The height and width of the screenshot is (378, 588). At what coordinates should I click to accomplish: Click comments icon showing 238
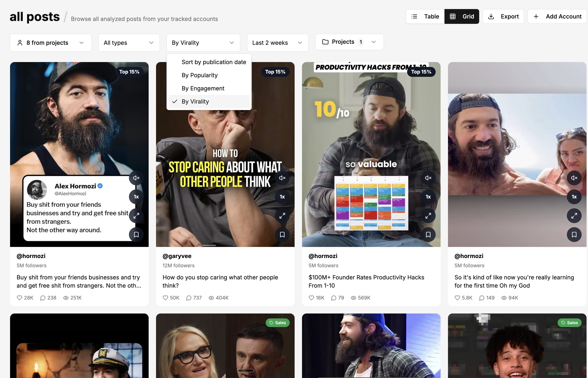click(43, 298)
